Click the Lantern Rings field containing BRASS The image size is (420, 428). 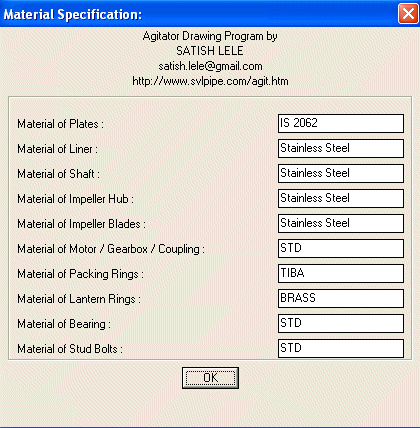[x=341, y=298]
